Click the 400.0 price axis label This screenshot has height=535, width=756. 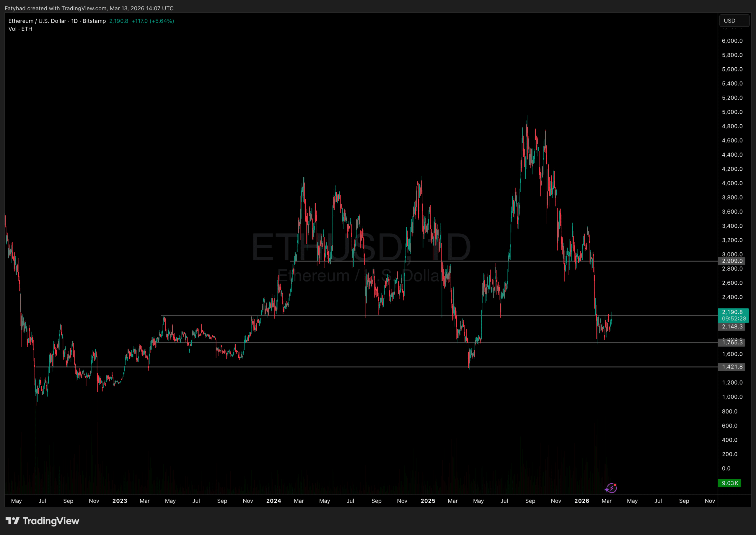730,440
